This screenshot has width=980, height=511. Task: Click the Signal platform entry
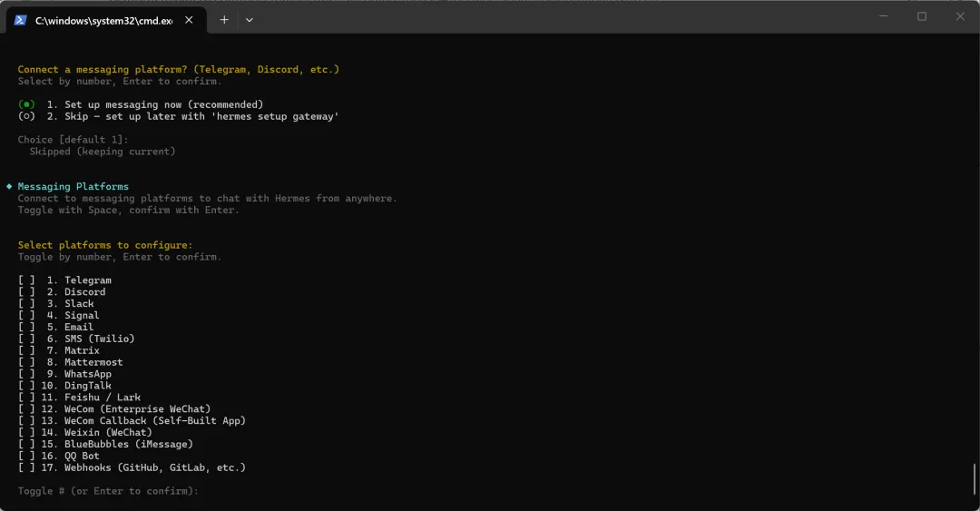click(82, 316)
